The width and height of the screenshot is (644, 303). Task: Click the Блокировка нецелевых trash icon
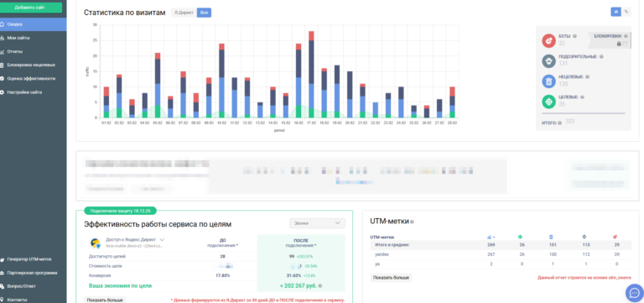tap(2, 65)
